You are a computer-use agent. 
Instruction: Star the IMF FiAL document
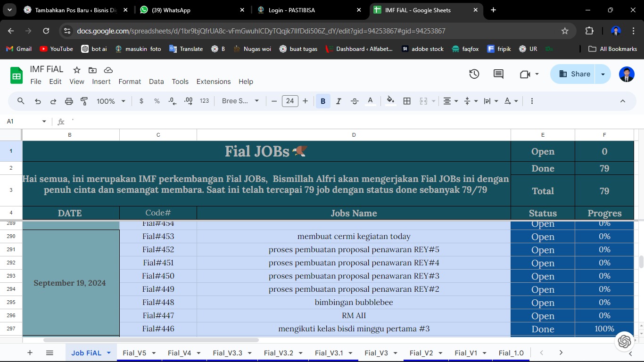(77, 70)
